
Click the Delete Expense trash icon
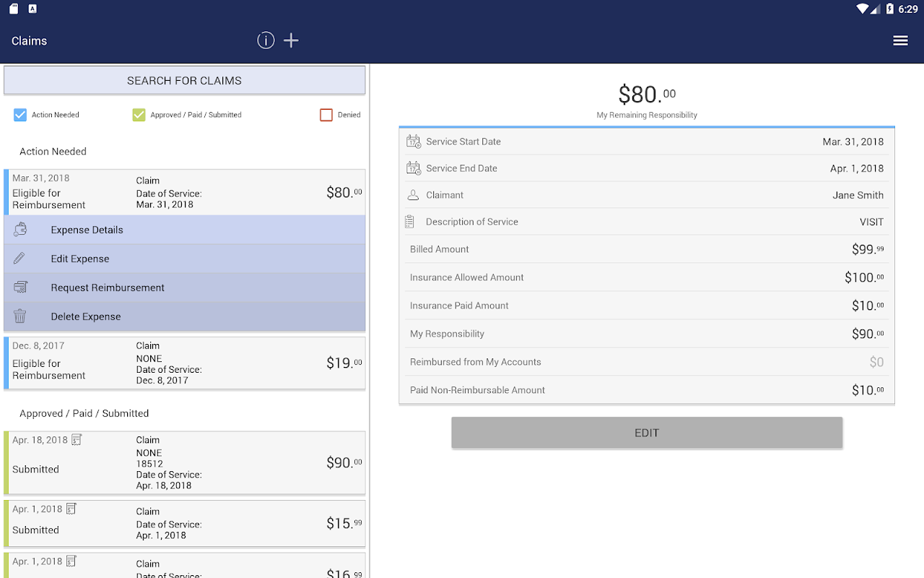(x=20, y=316)
